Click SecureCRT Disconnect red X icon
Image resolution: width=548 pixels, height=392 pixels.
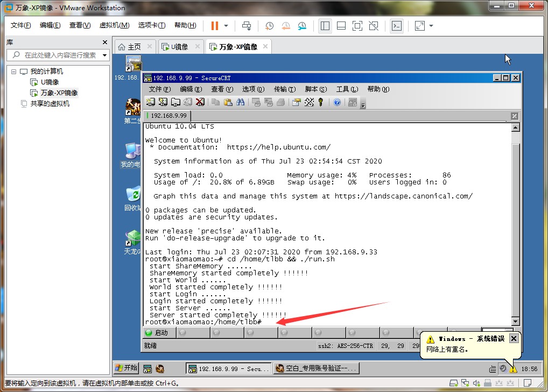point(200,102)
